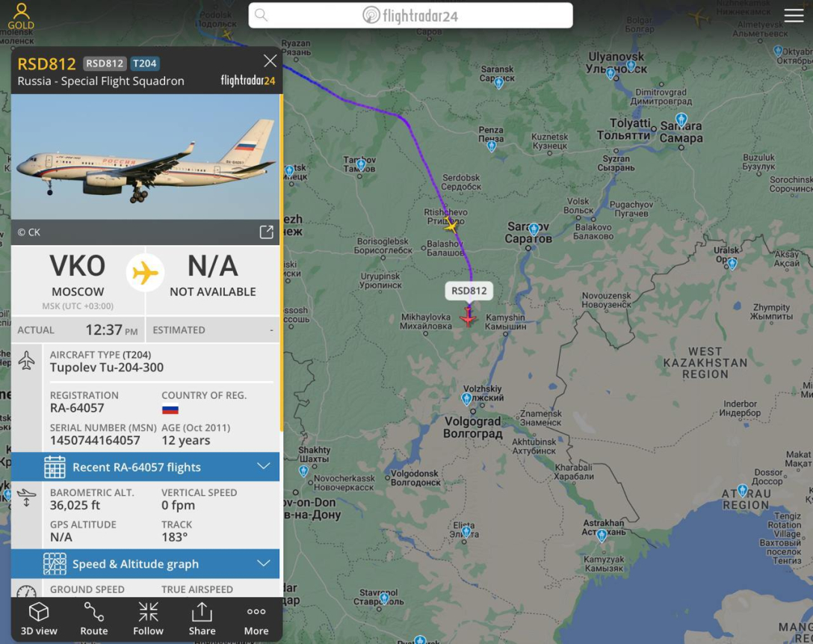Image resolution: width=813 pixels, height=644 pixels.
Task: Select the T204 aircraft type tag
Action: [x=144, y=64]
